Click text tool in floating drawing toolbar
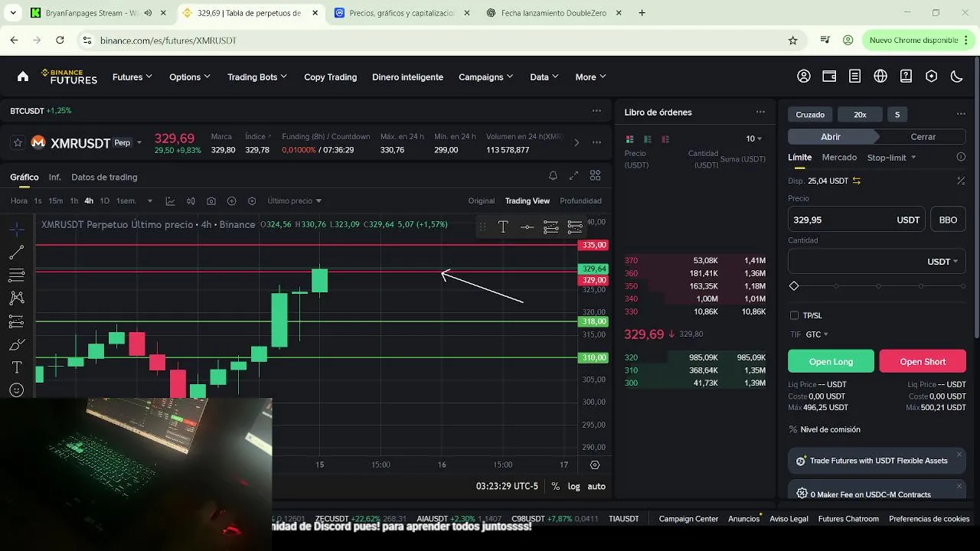Screen dimensions: 980x551 (503, 227)
